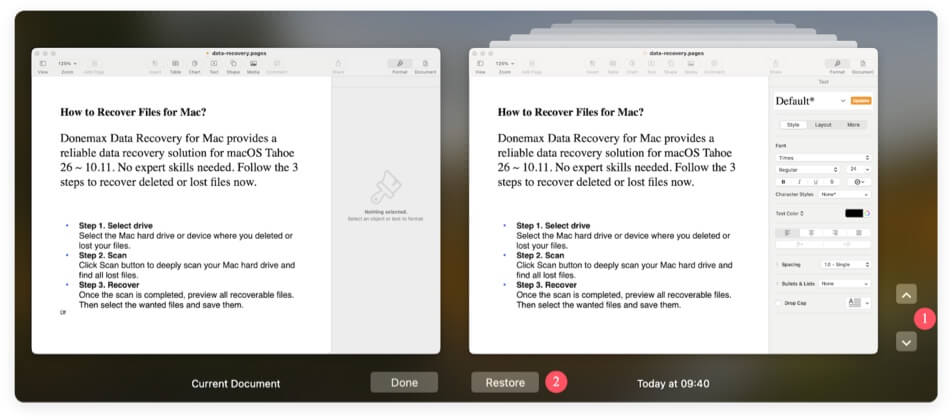Screen dimensions: 952x420
Task: Click the black Text Color swatch
Action: [x=854, y=214]
